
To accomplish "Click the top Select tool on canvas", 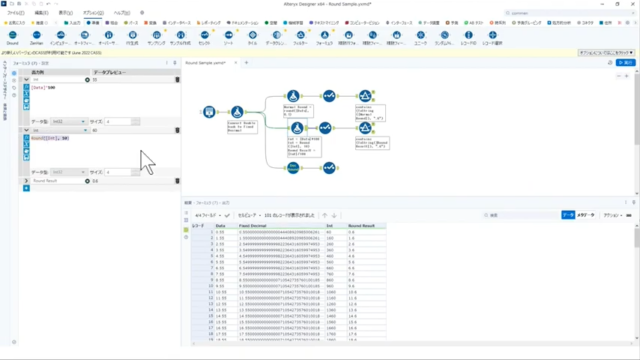I will (329, 96).
